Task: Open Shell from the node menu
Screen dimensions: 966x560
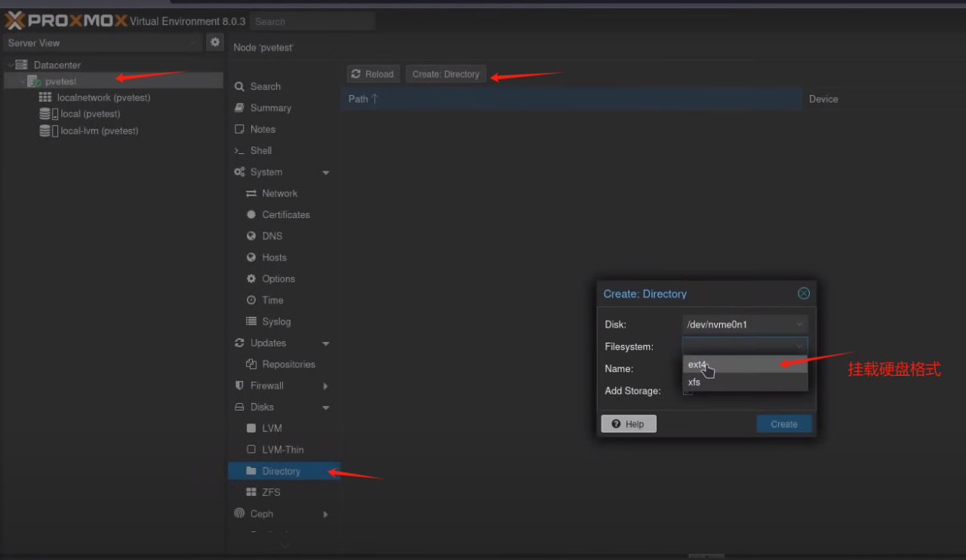Action: pos(260,150)
